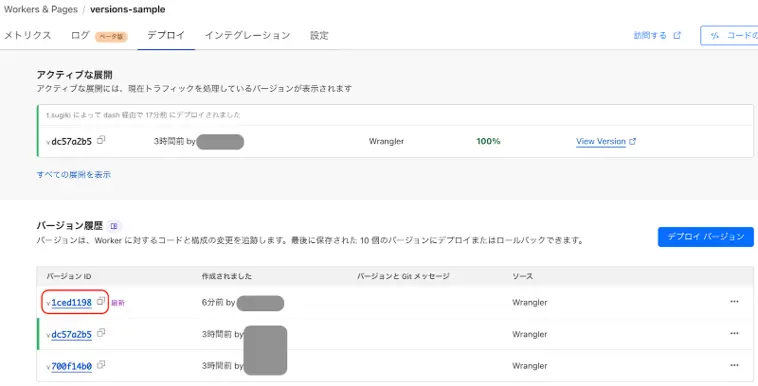This screenshot has width=758, height=386.
Task: Open the code editor button at top right
Action: [x=730, y=35]
